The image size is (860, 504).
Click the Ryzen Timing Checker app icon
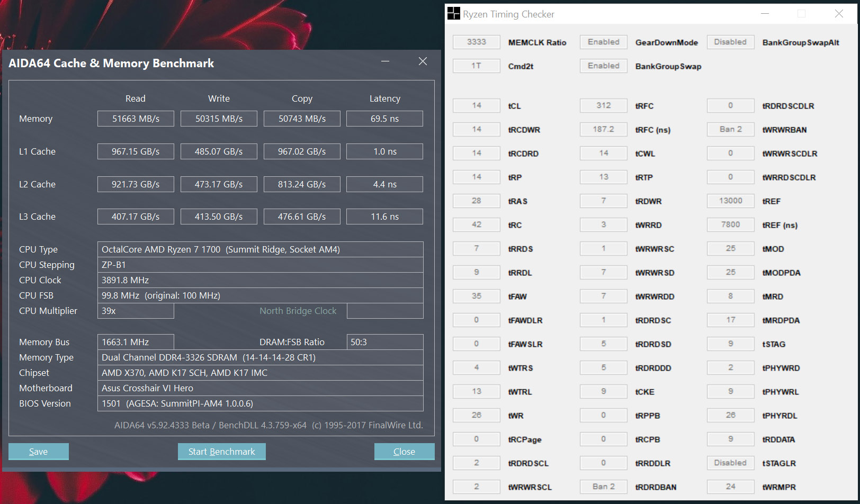click(x=453, y=14)
